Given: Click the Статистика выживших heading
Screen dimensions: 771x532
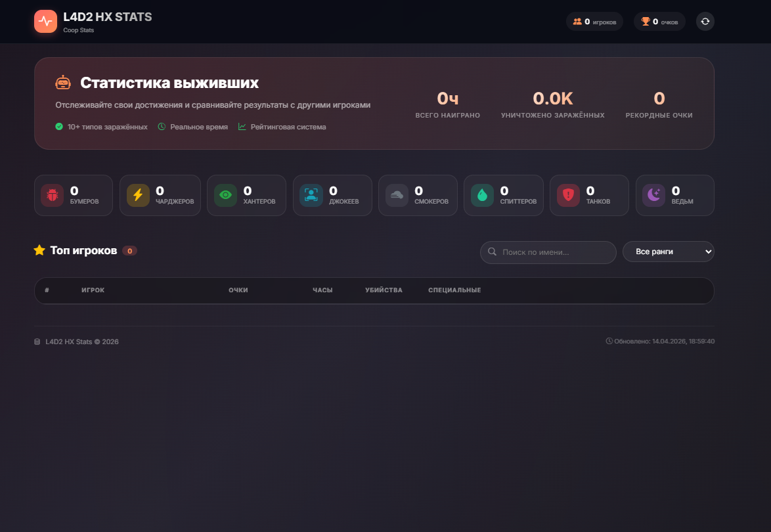Looking at the screenshot, I should [169, 83].
